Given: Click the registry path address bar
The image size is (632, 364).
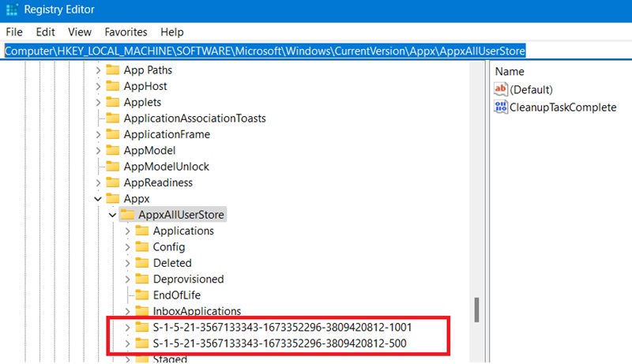Looking at the screenshot, I should (x=316, y=51).
